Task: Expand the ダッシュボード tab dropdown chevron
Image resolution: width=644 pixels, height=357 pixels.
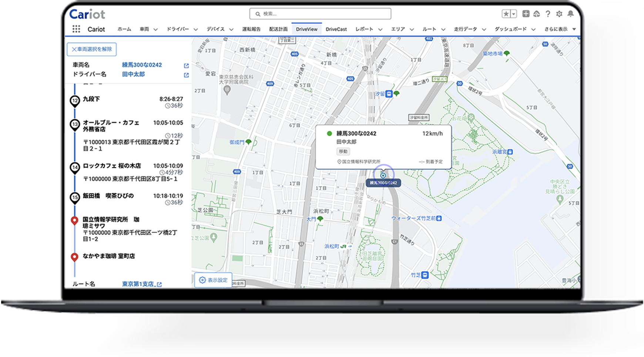Action: tap(533, 29)
